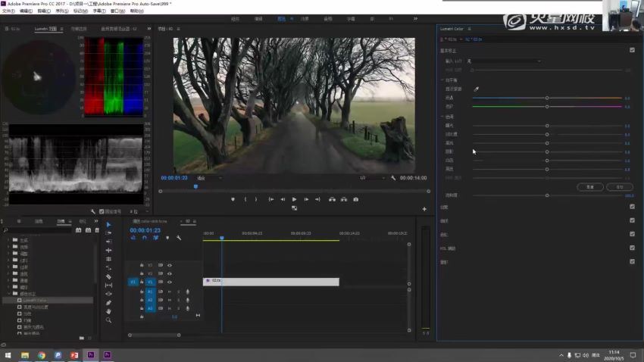Open Program Monitor zoom level dropdown

tap(209, 178)
